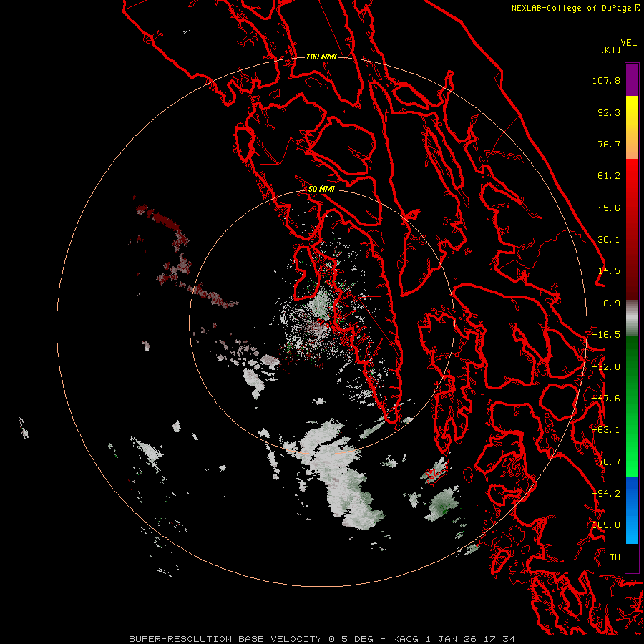Click the -47.6 velocity scale value
The width and height of the screenshot is (644, 644).
(606, 399)
